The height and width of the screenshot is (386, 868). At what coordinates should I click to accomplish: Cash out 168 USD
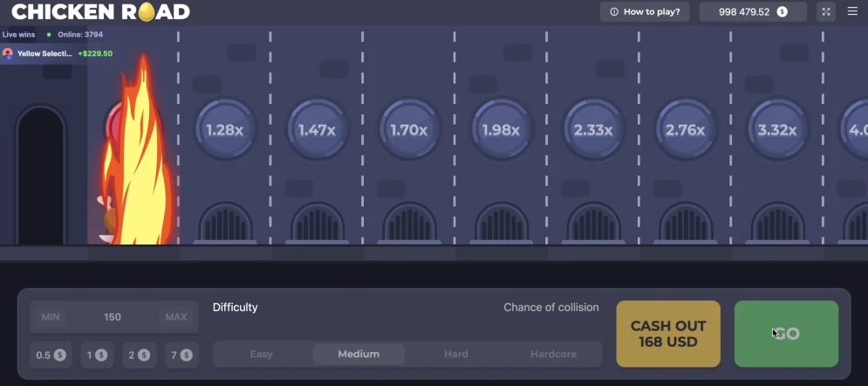668,334
